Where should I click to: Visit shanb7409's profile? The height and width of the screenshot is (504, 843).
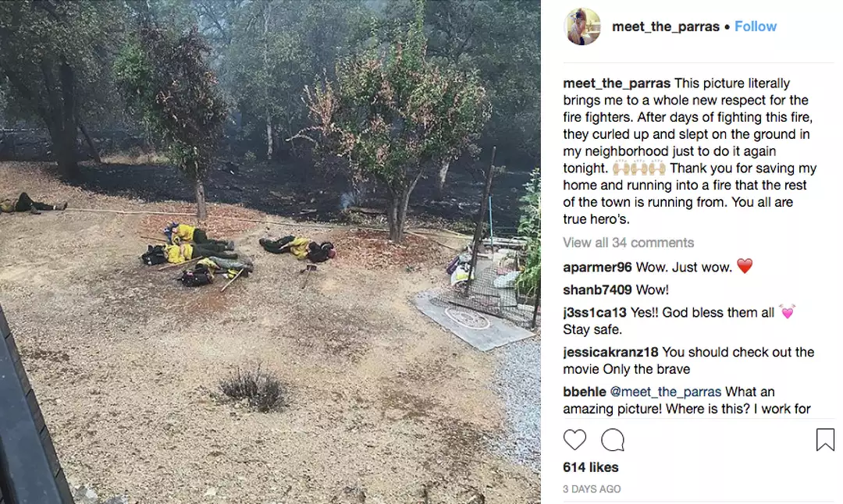pyautogui.click(x=597, y=289)
